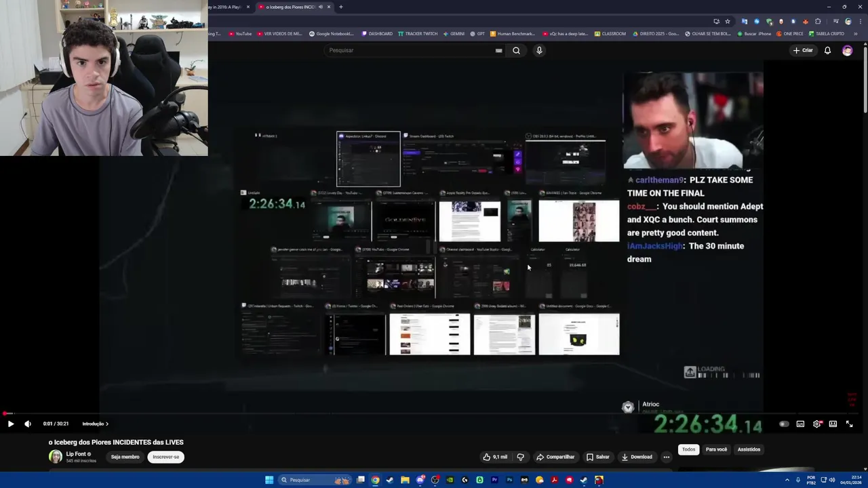Viewport: 868px width, 488px height.
Task: Play the YouTube video
Action: tap(11, 424)
